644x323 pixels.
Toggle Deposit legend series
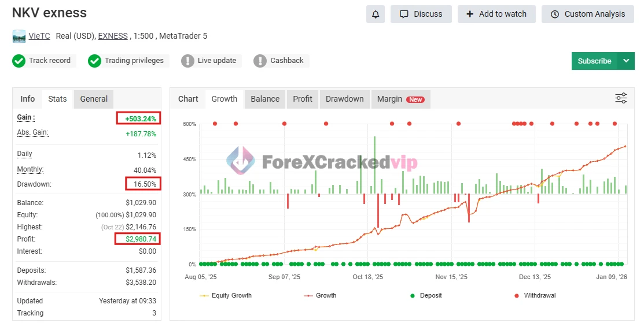pos(426,295)
